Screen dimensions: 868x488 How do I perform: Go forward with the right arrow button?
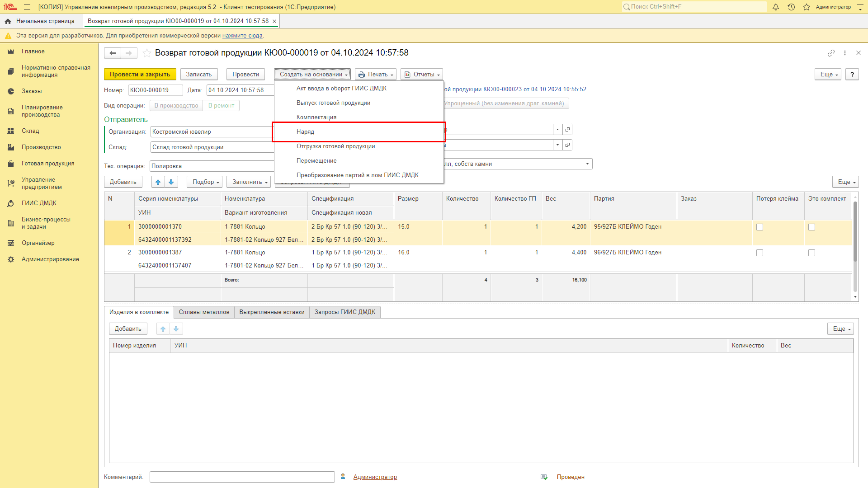tap(129, 53)
